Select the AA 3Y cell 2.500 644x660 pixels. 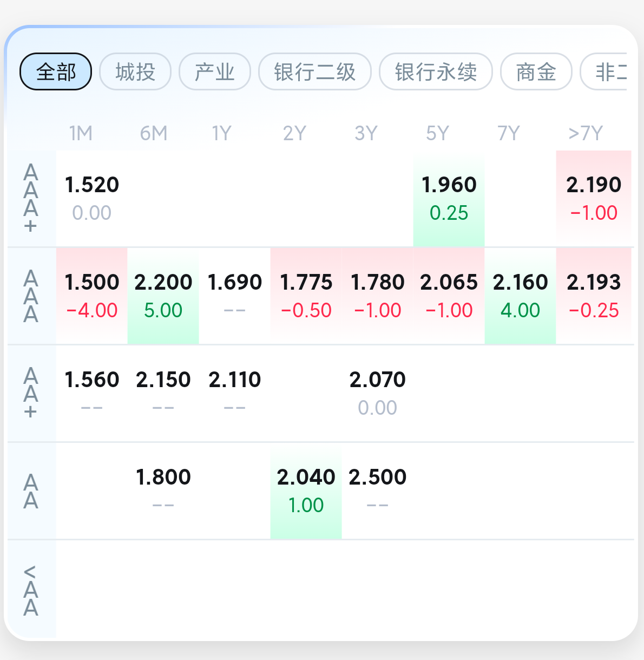(377, 491)
